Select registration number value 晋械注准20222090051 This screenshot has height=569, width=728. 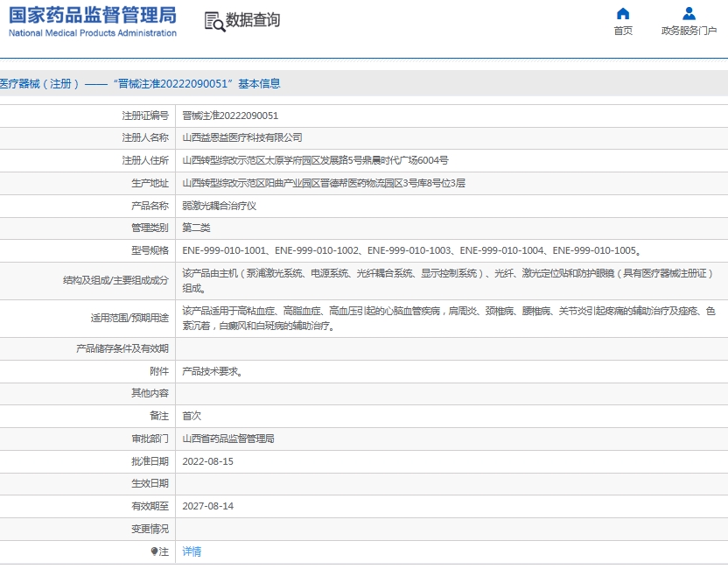(230, 116)
